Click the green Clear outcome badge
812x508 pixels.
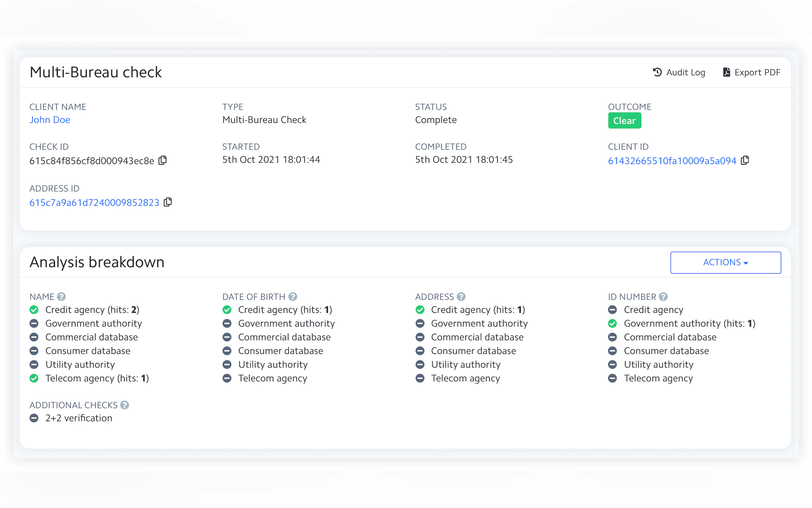624,121
